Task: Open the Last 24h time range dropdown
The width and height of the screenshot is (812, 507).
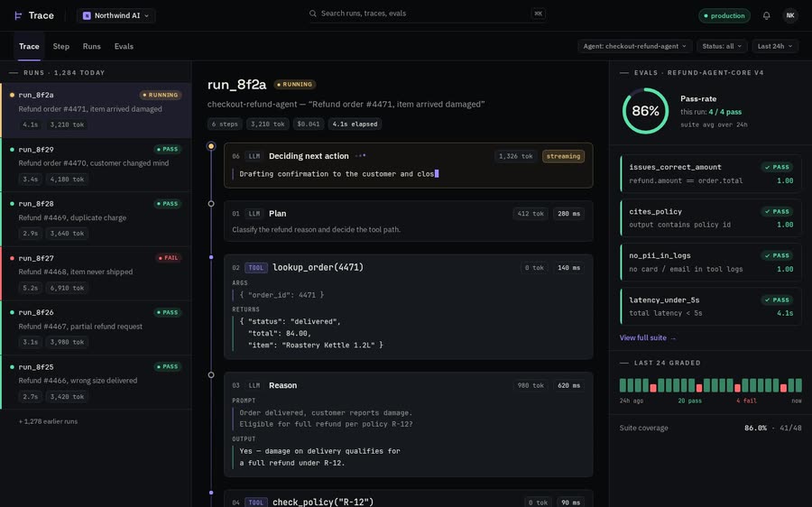Action: pos(775,46)
